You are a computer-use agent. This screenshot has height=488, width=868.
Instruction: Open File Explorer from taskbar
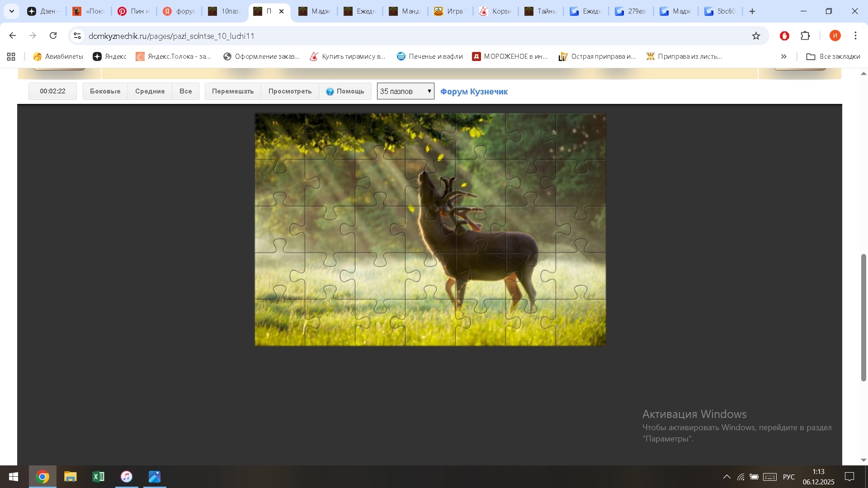tap(70, 477)
